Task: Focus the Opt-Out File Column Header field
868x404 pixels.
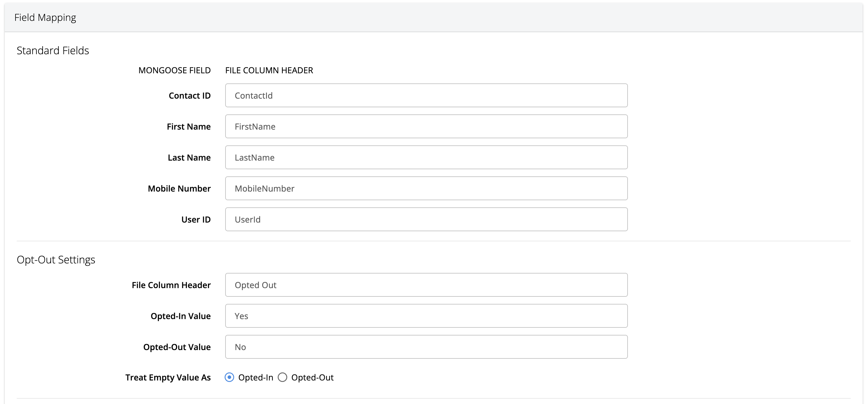Action: click(426, 285)
